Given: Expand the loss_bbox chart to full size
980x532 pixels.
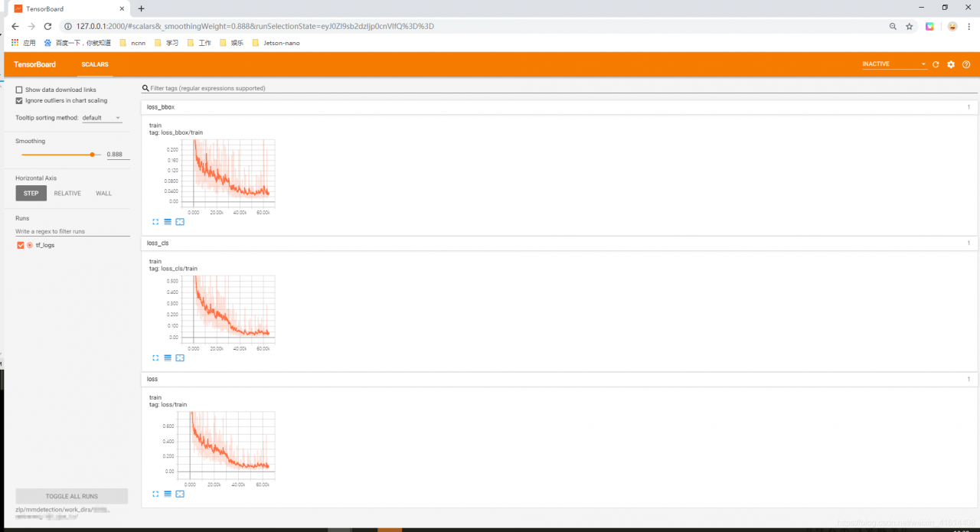Looking at the screenshot, I should click(155, 222).
